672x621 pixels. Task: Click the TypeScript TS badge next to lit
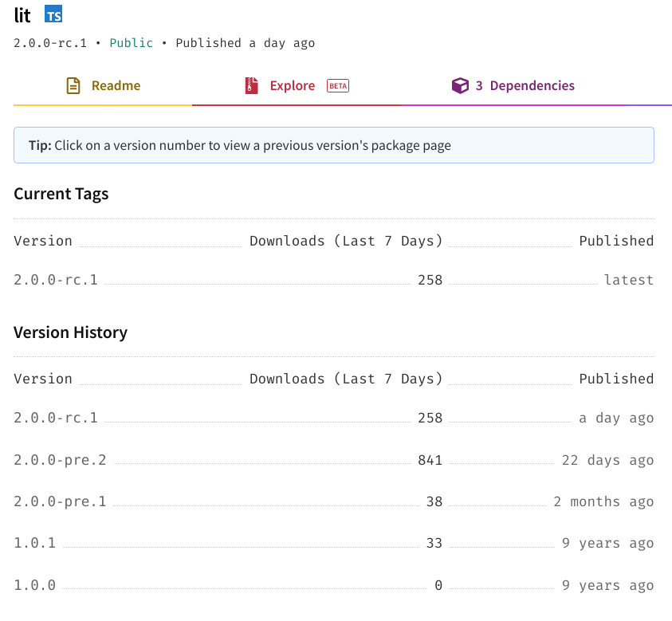tap(53, 14)
